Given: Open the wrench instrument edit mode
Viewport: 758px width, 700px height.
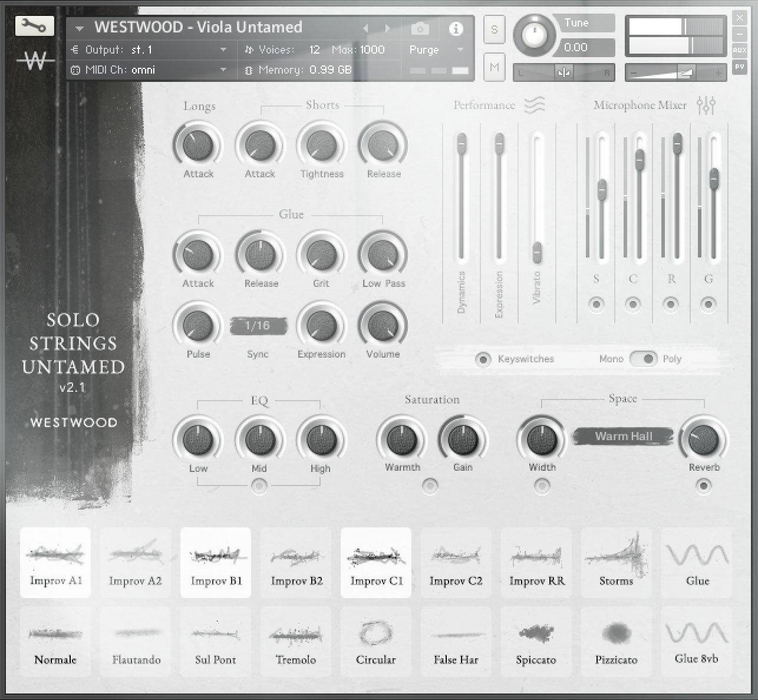Looking at the screenshot, I should (x=34, y=25).
